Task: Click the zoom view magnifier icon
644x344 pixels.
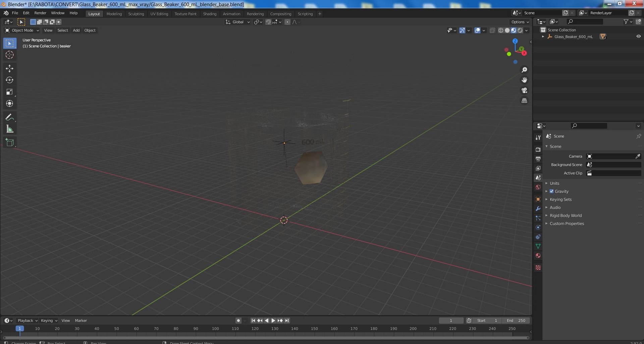Action: pos(524,70)
